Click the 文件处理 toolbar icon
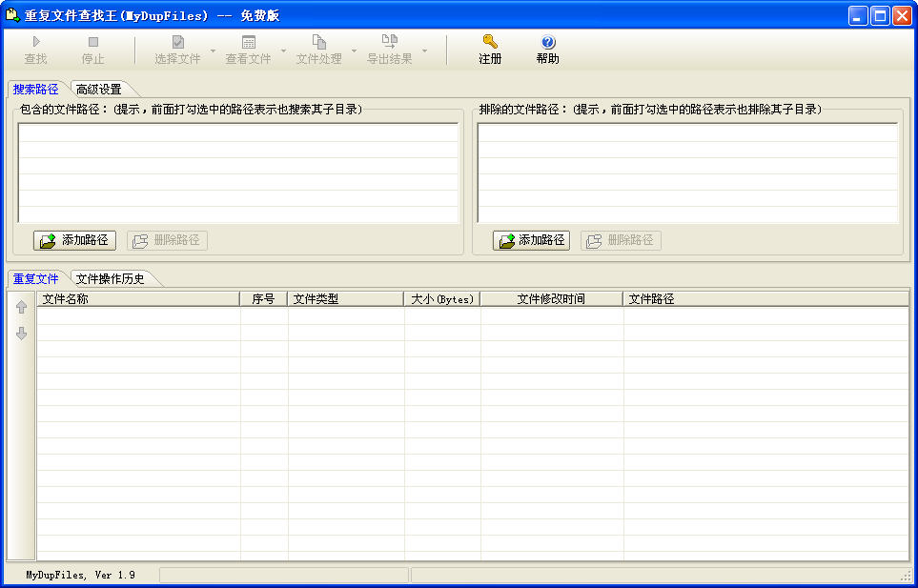 319,42
